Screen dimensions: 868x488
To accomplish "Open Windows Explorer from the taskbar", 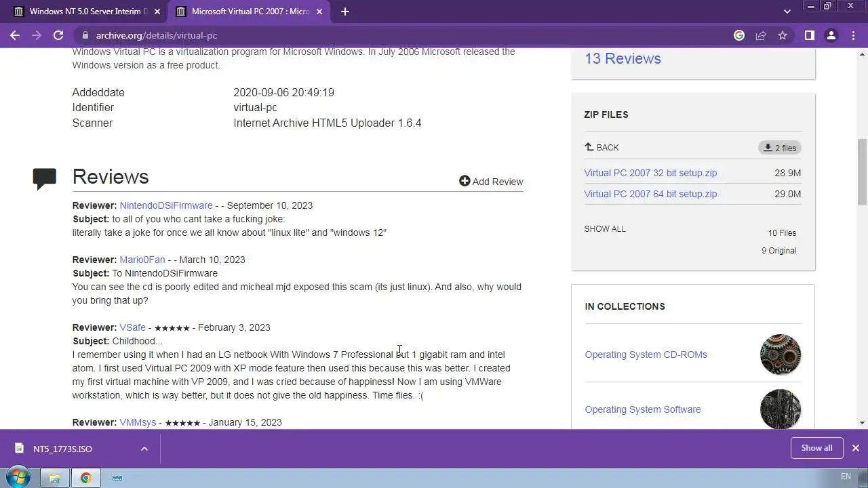I will pos(55,478).
